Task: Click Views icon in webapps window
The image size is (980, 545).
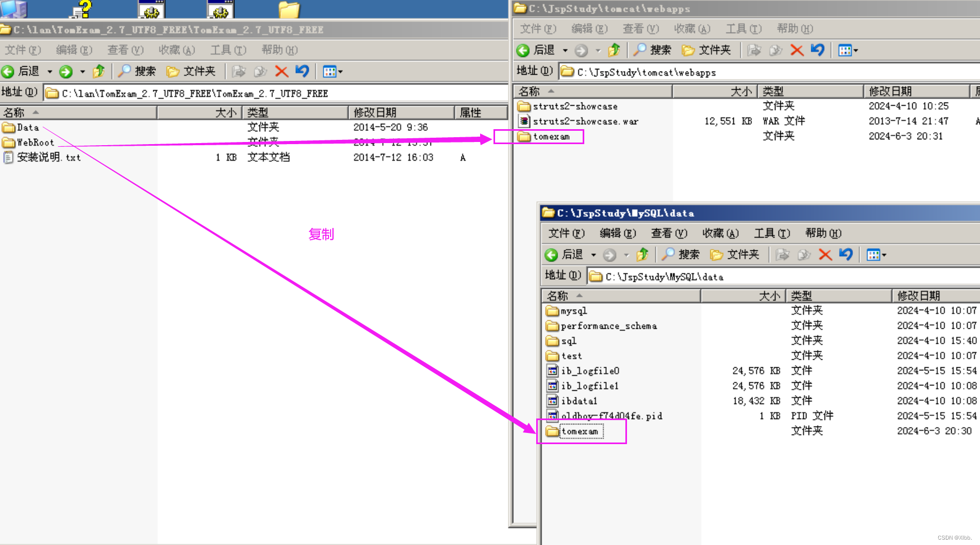Action: (x=845, y=51)
